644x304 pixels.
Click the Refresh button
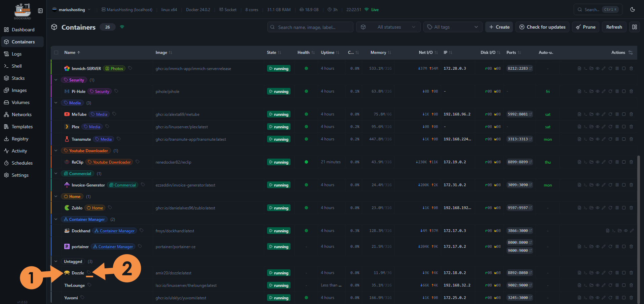(614, 27)
